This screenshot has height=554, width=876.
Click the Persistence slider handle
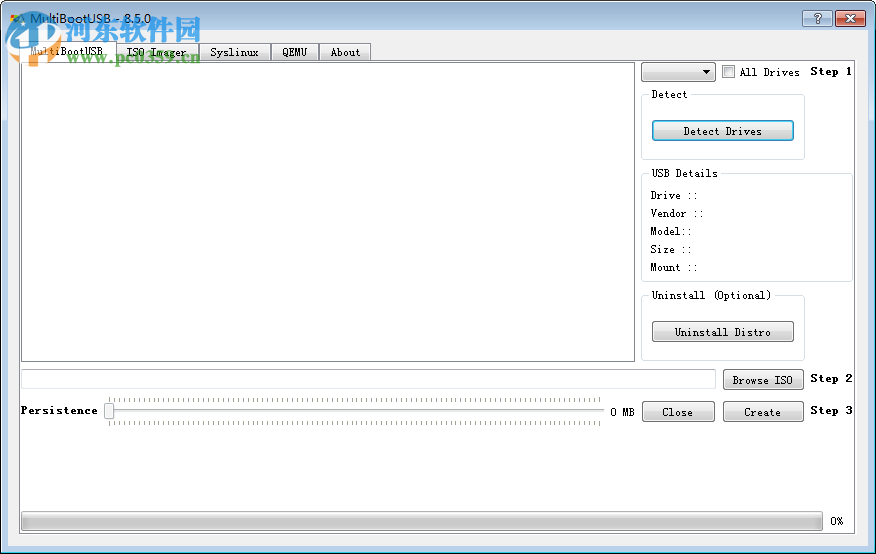coord(110,412)
